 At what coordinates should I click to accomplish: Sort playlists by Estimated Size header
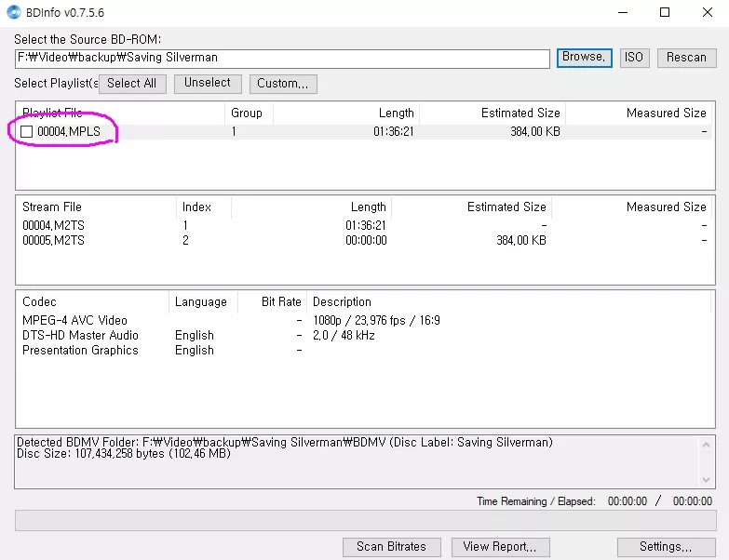[x=493, y=113]
